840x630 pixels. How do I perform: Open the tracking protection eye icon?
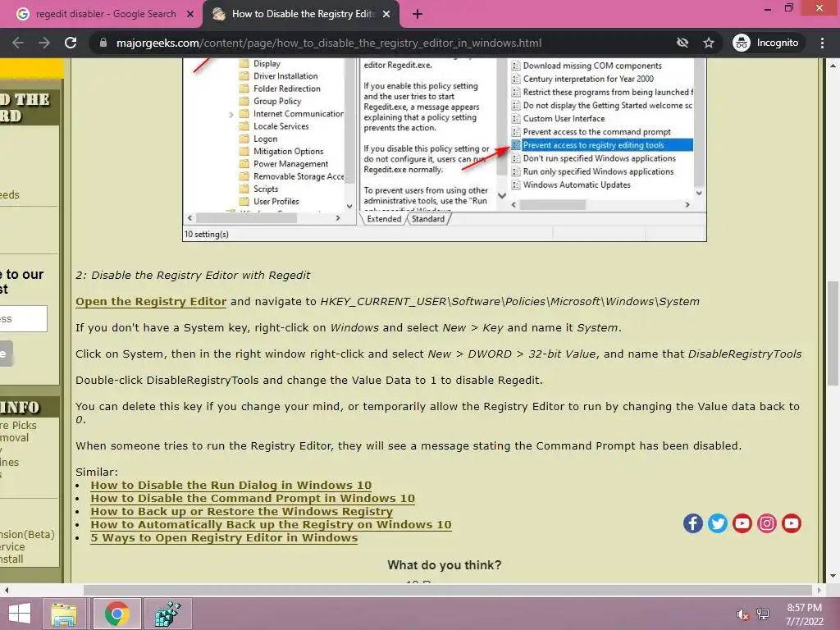coord(682,43)
